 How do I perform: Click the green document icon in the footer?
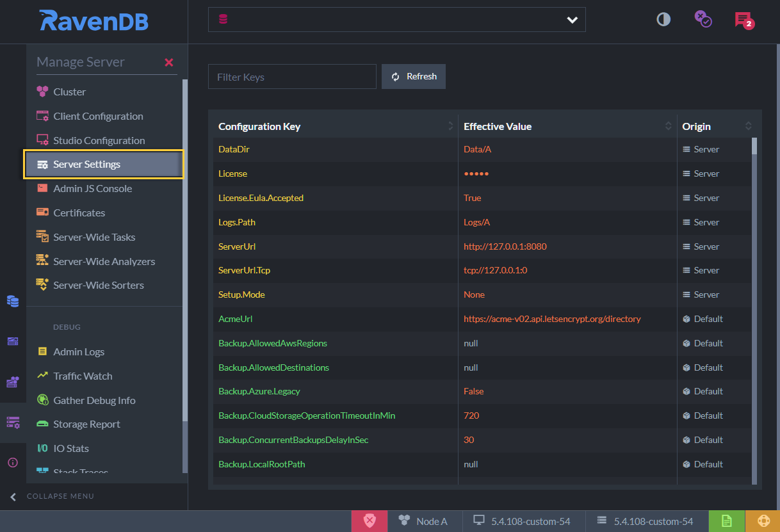click(x=727, y=521)
